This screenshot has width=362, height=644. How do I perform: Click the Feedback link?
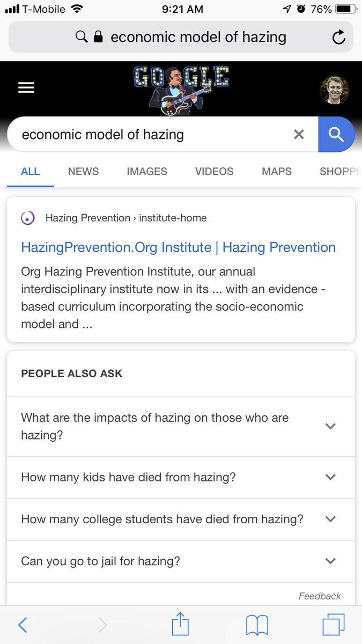click(320, 596)
